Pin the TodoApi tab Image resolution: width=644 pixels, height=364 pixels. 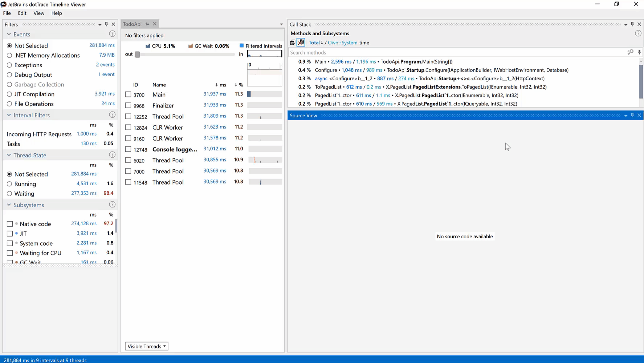point(147,24)
